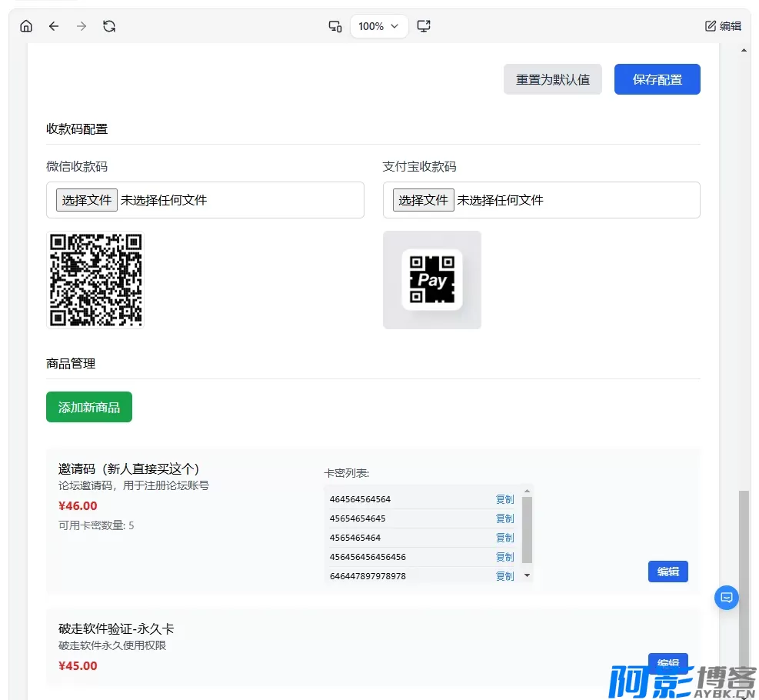Viewport: 759px width, 700px height.
Task: Click 重置为默认值 button
Action: 552,79
